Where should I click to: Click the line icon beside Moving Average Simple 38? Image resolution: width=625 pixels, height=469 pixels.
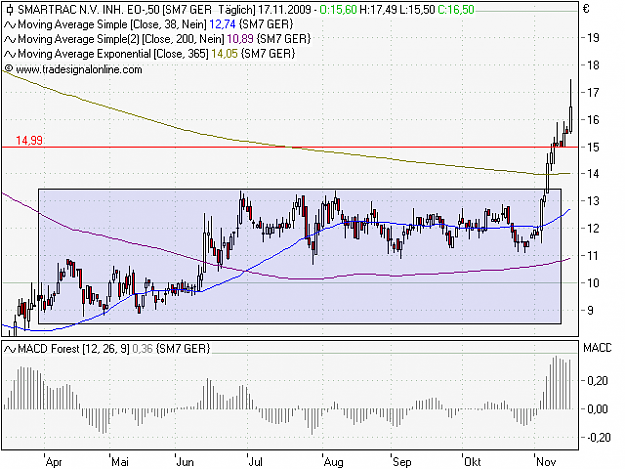pyautogui.click(x=10, y=25)
